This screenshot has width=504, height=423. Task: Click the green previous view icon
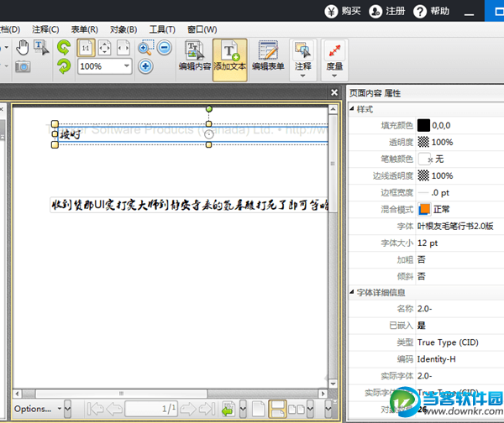tap(228, 409)
